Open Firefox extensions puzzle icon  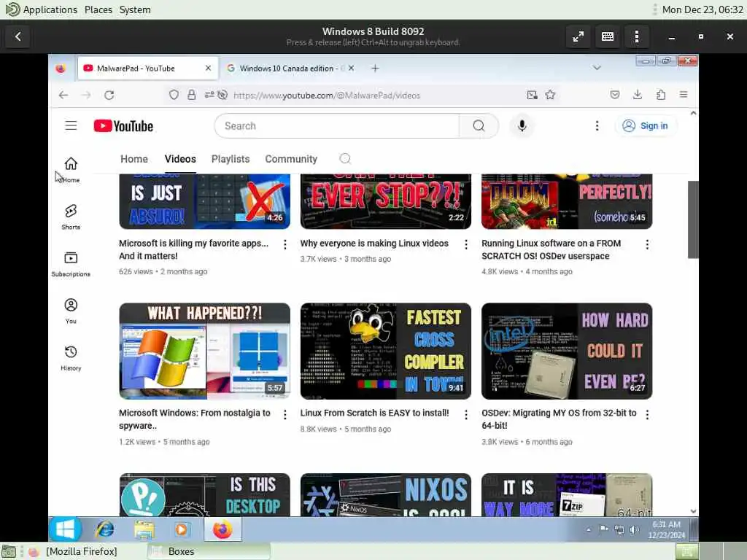[661, 95]
